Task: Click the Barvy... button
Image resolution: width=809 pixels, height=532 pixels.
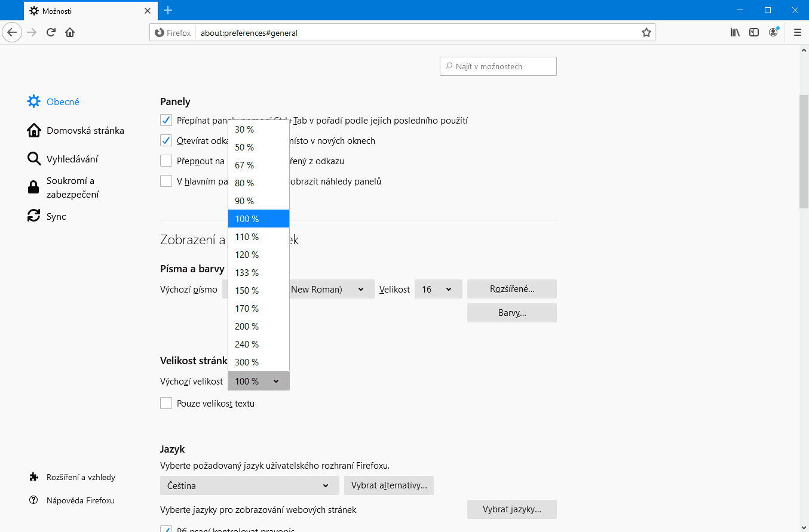Action: tap(511, 312)
